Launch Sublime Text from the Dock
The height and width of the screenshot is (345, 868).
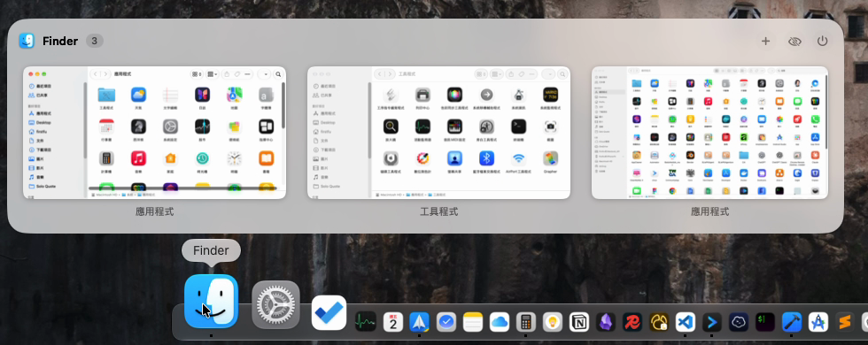click(845, 322)
